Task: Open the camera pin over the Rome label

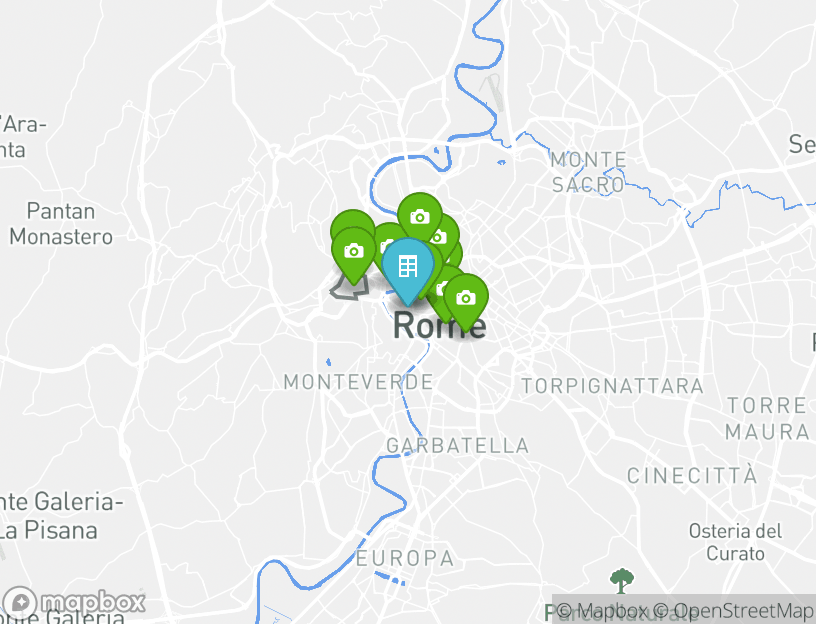Action: tap(466, 298)
